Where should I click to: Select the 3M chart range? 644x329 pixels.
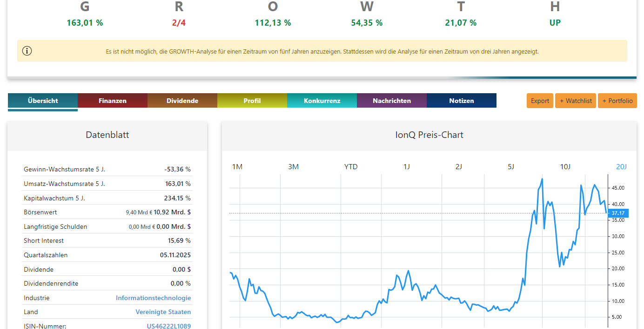(x=293, y=166)
